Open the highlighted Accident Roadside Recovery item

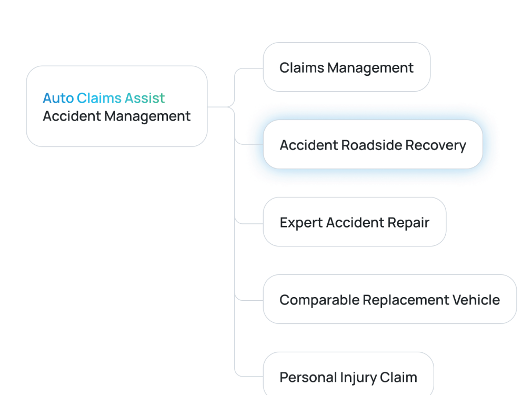[x=373, y=144]
